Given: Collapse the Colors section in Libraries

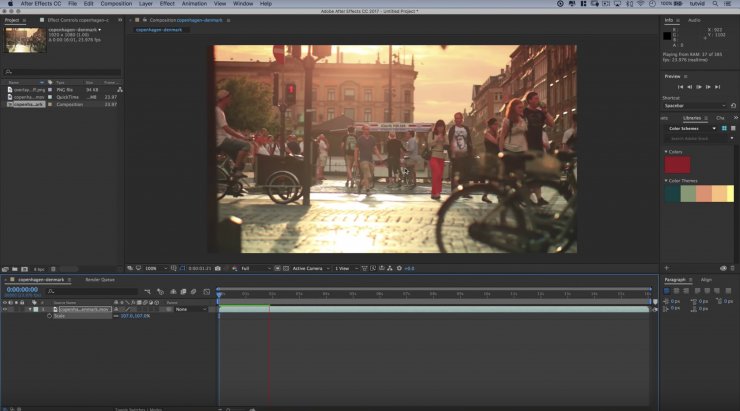Looking at the screenshot, I should [666, 151].
